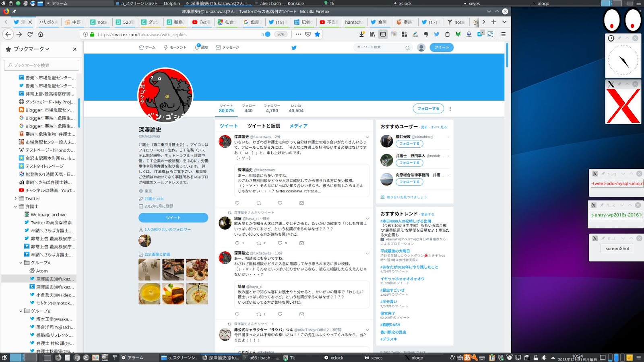
Task: Click the screenShot button in Tk window
Action: 617,249
